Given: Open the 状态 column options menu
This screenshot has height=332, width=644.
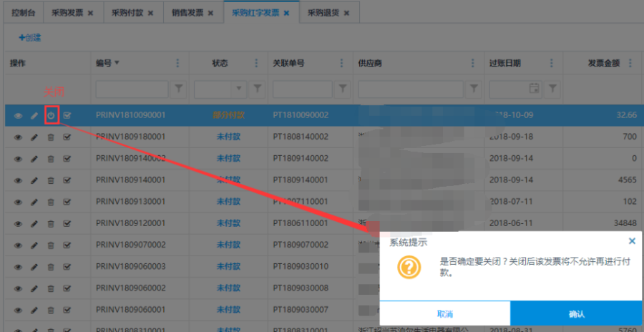Looking at the screenshot, I should [257, 64].
